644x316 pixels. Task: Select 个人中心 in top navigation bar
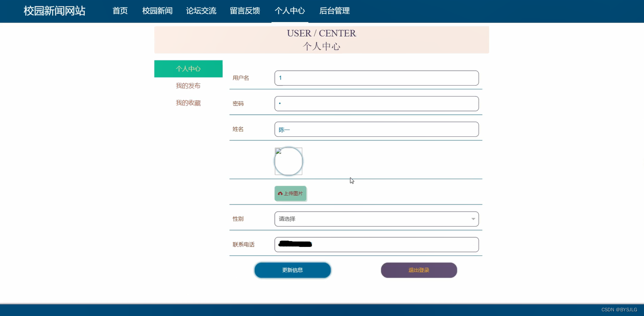click(x=290, y=11)
